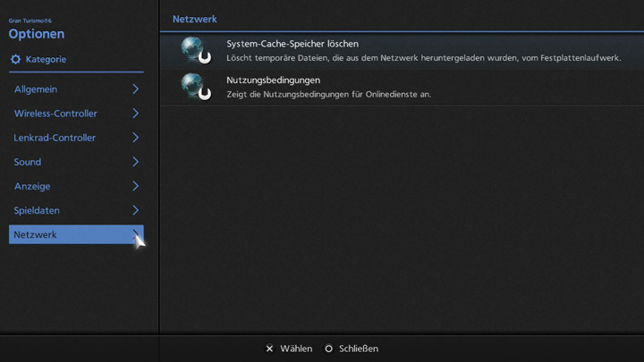Expand the Wireless-Controller chevron arrow

tap(136, 114)
